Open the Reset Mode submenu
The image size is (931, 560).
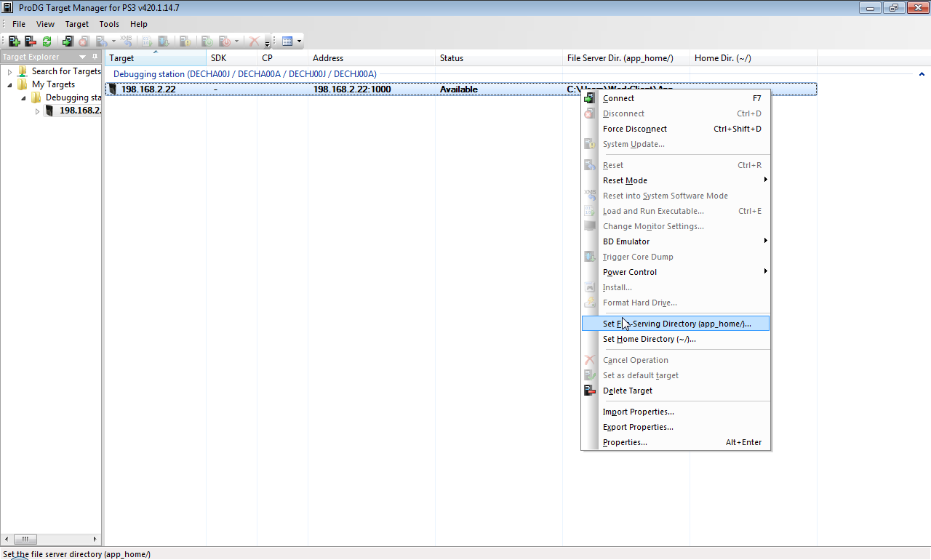[x=676, y=180]
